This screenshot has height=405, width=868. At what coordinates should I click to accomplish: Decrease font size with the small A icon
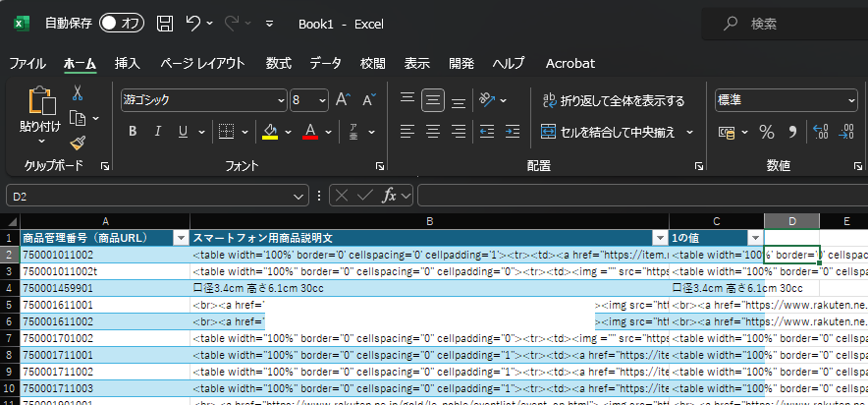click(x=369, y=100)
